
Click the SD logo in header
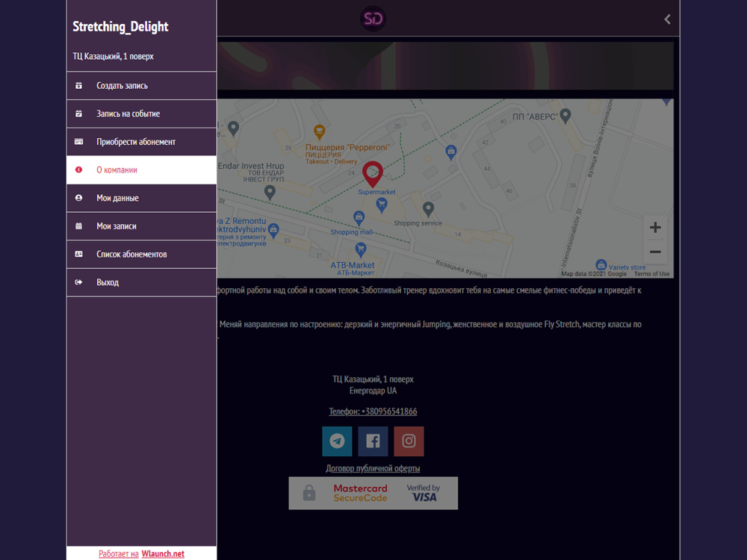(x=373, y=19)
